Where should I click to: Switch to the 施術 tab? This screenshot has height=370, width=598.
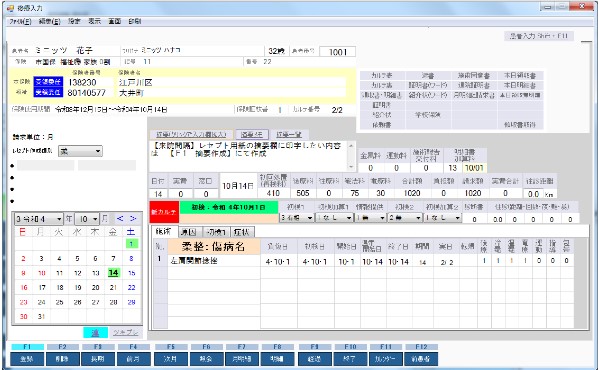coord(164,231)
